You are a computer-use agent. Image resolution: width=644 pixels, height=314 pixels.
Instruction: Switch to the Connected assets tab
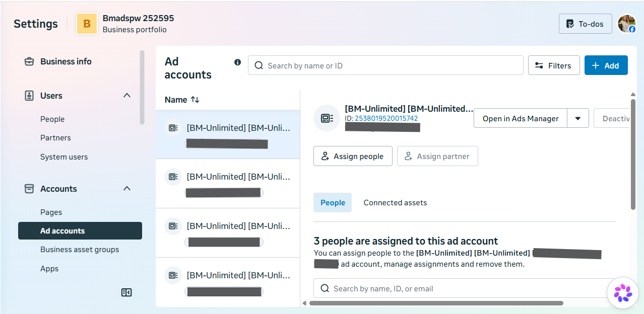click(x=395, y=203)
